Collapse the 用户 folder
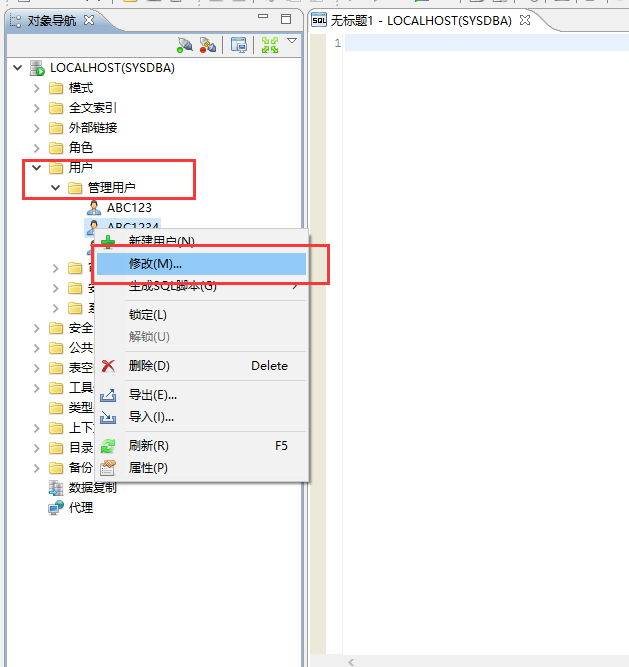 coord(37,168)
